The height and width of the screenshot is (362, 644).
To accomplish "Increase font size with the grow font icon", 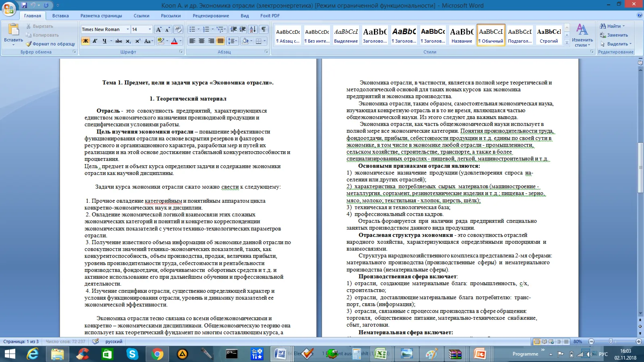I will pos(159,29).
